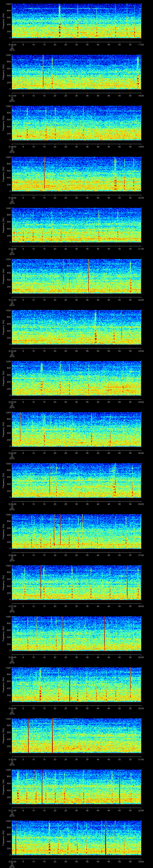Viewport: 153px width, 868px height.
Task: Select the '0:31:00' start time label
Action: click(12, 810)
